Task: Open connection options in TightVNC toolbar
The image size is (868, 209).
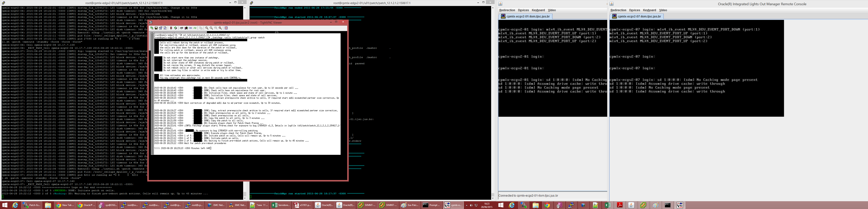Action: click(x=161, y=28)
